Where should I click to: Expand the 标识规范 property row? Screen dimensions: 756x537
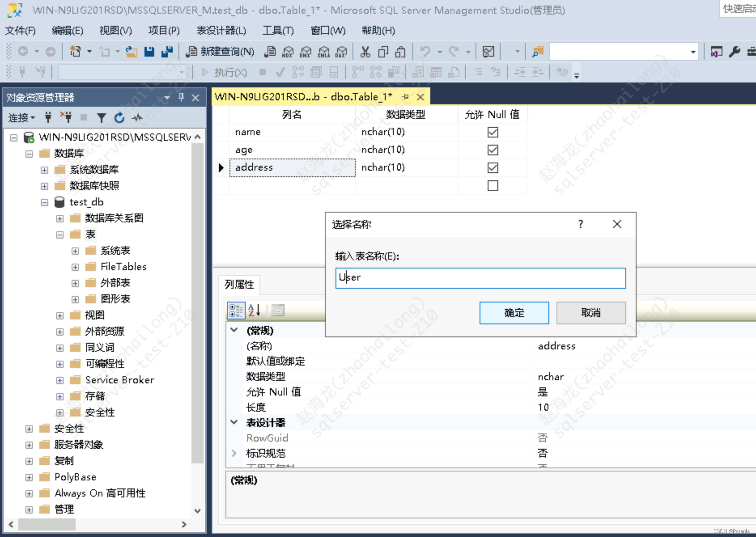(x=234, y=453)
